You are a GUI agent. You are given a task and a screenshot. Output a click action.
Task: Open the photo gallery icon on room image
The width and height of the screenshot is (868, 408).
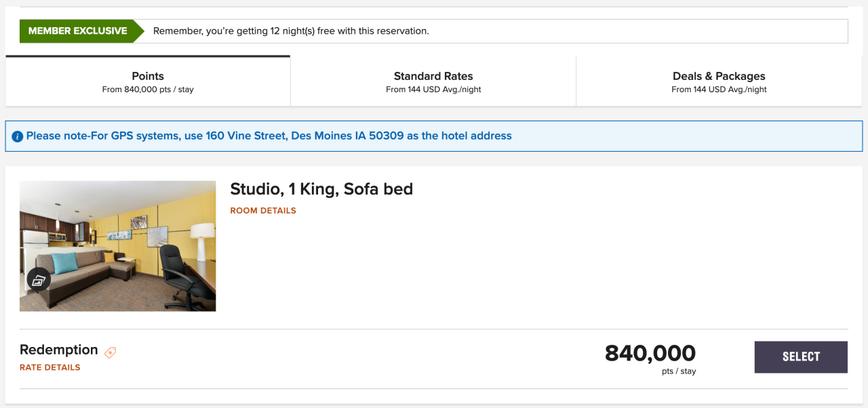tap(39, 279)
